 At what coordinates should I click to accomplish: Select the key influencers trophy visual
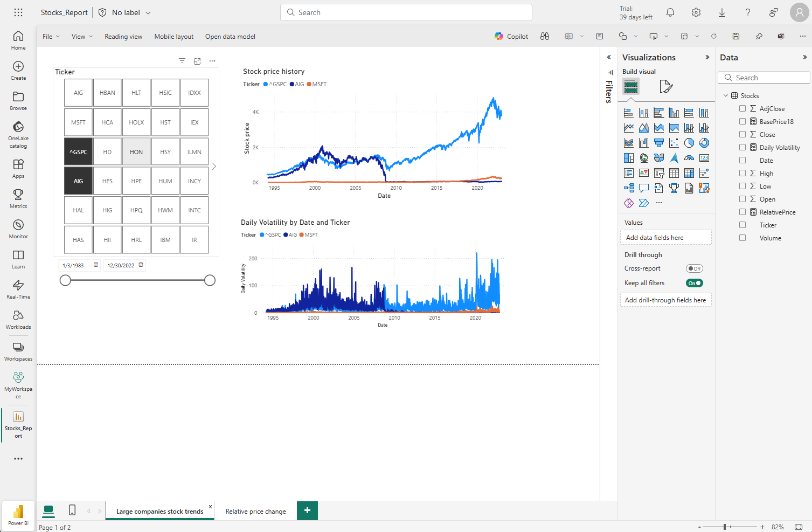[674, 188]
